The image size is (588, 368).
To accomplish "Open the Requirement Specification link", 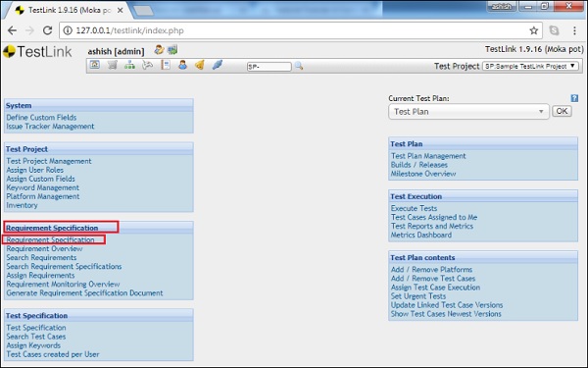I will point(50,239).
